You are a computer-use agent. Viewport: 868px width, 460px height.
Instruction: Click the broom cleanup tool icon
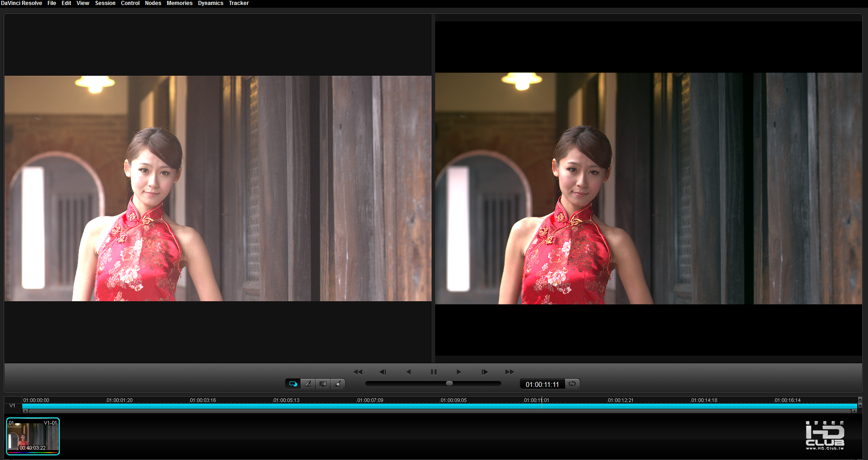click(338, 384)
